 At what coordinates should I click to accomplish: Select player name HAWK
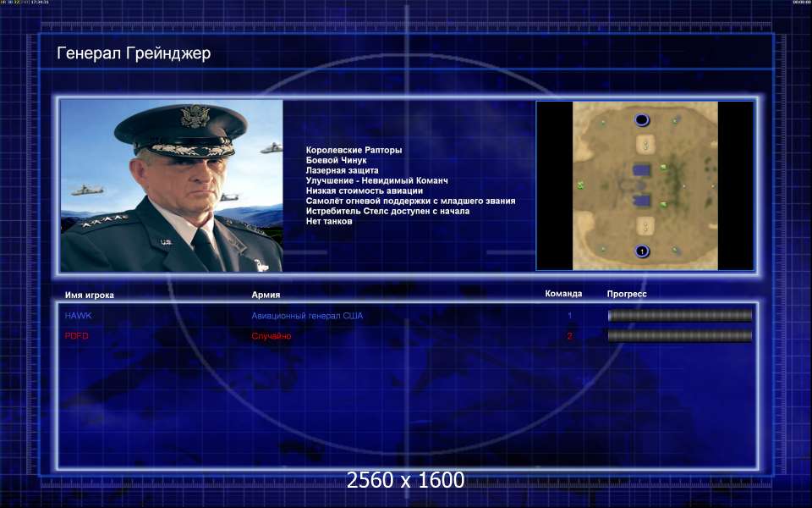click(x=78, y=316)
